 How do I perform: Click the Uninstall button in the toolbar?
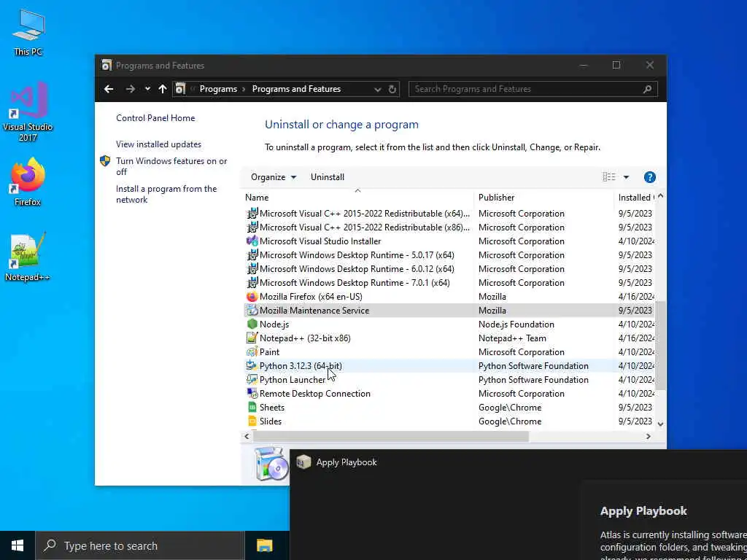coord(328,177)
